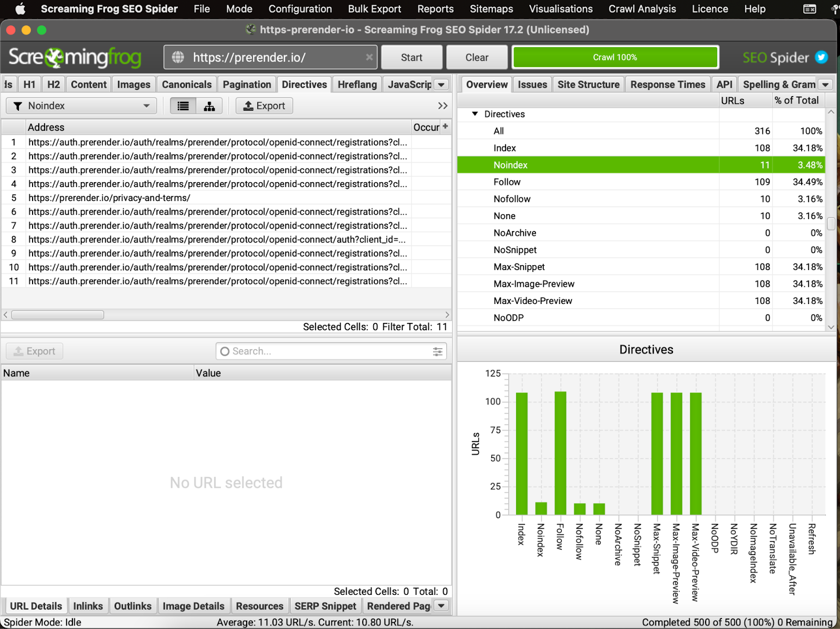840x629 pixels.
Task: Select the openid-connect/auth?client_id URL row
Action: pos(226,239)
